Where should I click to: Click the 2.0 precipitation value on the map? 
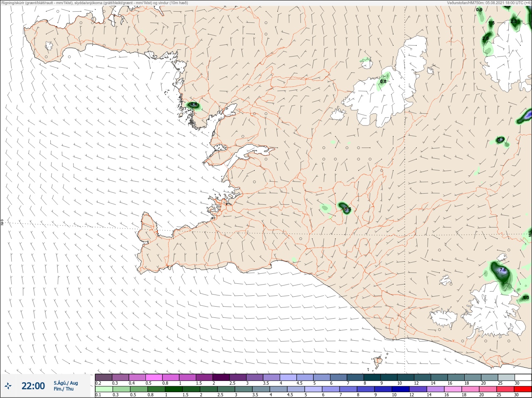tap(485, 38)
